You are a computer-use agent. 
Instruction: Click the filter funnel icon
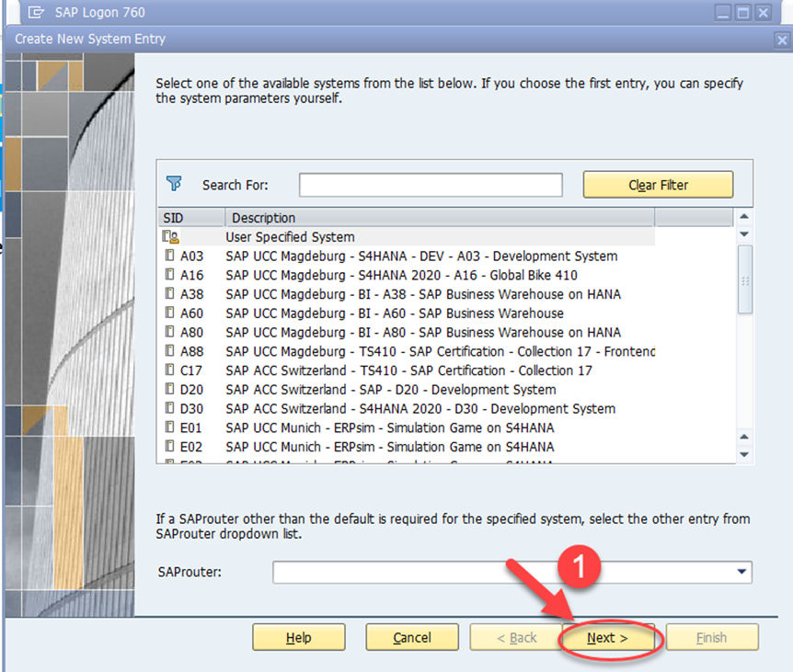point(174,184)
